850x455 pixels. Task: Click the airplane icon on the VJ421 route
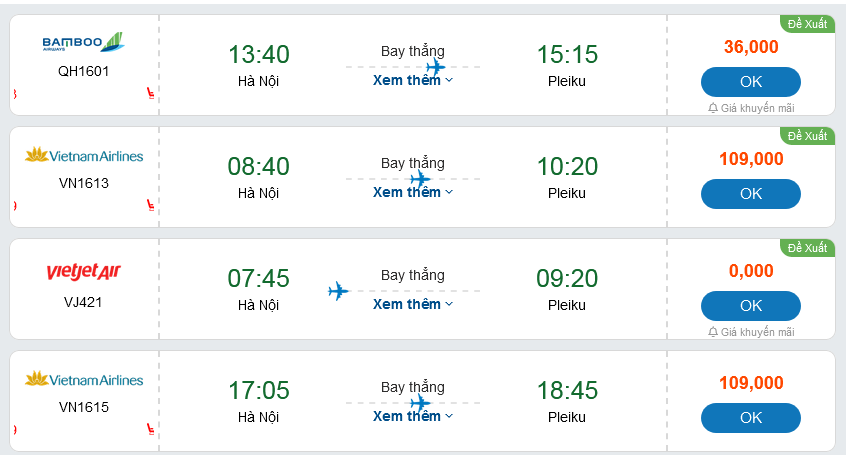pos(338,291)
